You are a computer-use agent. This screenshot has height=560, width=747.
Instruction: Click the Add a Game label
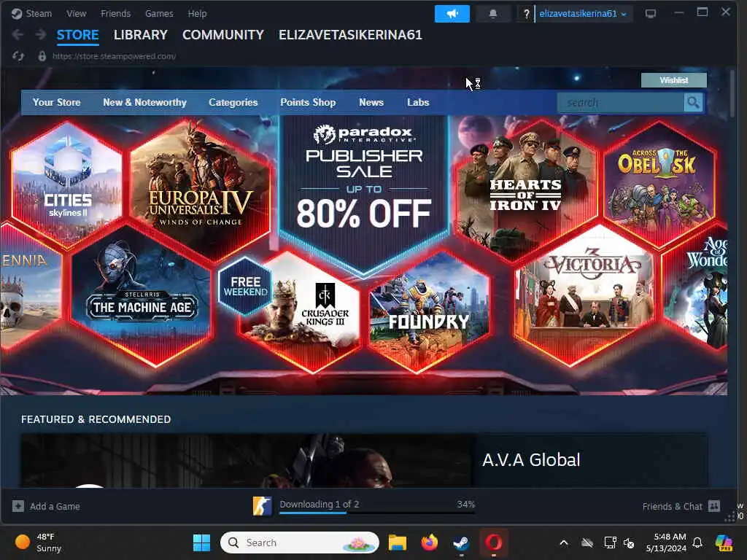pos(55,506)
